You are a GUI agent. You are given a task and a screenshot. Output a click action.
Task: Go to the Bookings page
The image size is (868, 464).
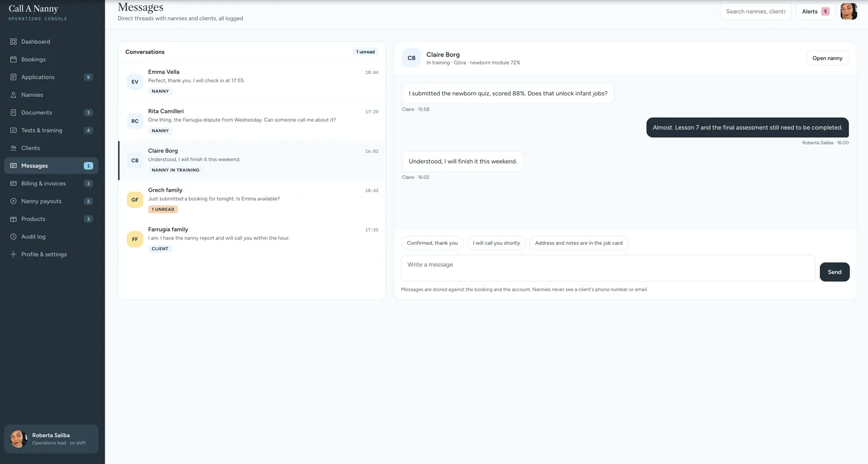click(51, 60)
